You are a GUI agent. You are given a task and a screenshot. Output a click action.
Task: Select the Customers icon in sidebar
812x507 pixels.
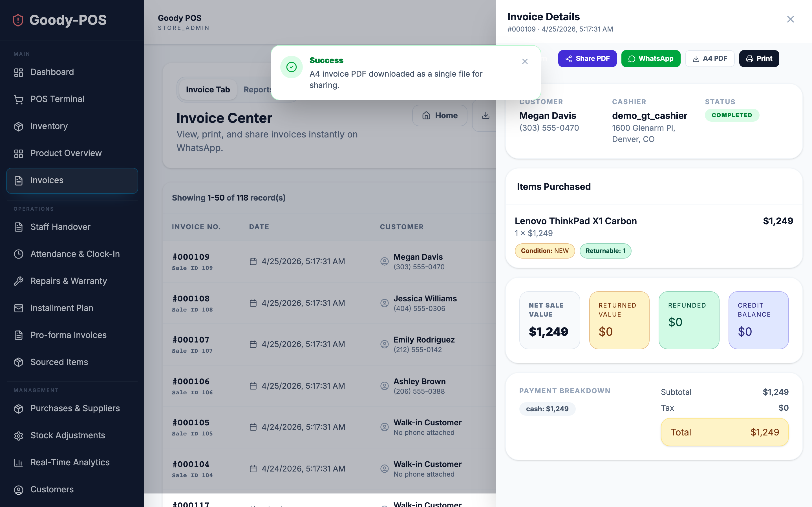tap(18, 490)
